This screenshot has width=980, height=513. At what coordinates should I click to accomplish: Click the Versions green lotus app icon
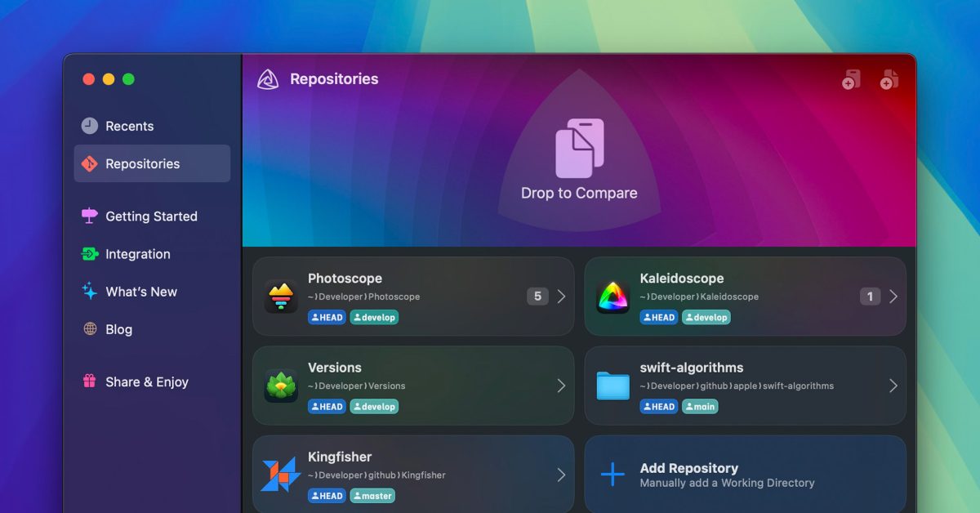281,386
